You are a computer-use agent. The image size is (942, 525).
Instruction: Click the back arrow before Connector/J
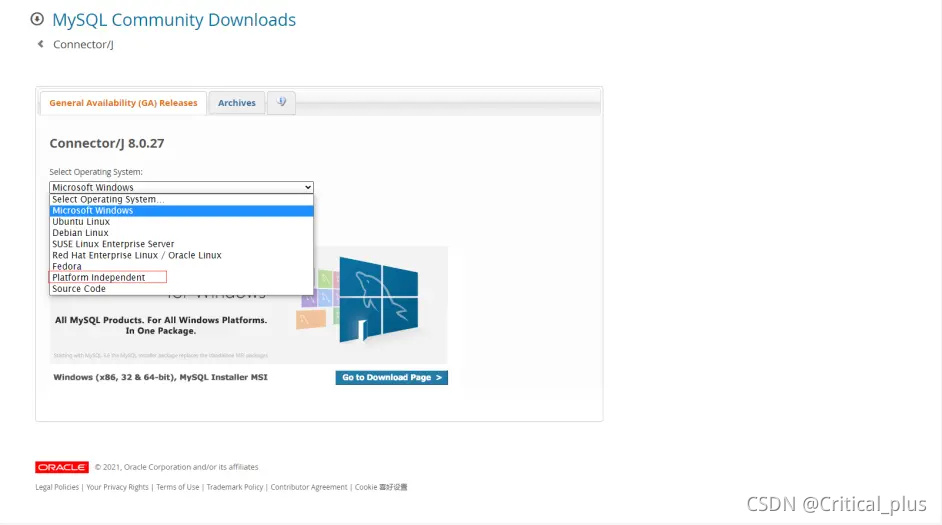click(41, 44)
